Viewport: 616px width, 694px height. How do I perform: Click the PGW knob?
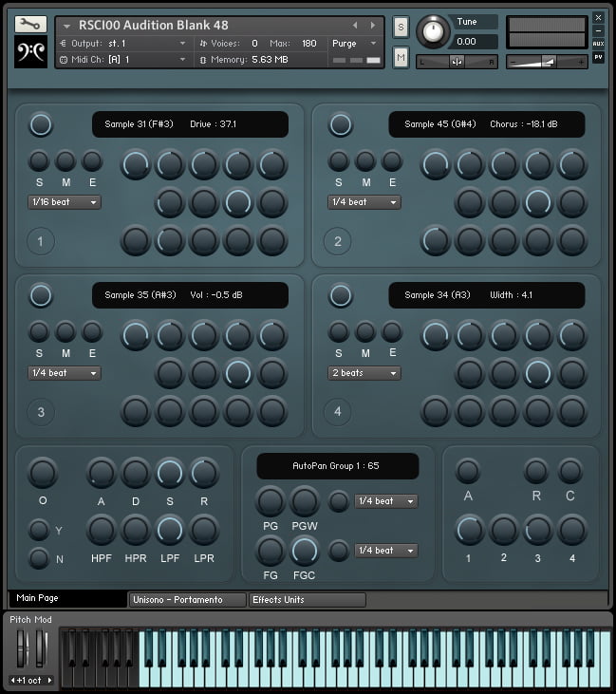pyautogui.click(x=305, y=501)
